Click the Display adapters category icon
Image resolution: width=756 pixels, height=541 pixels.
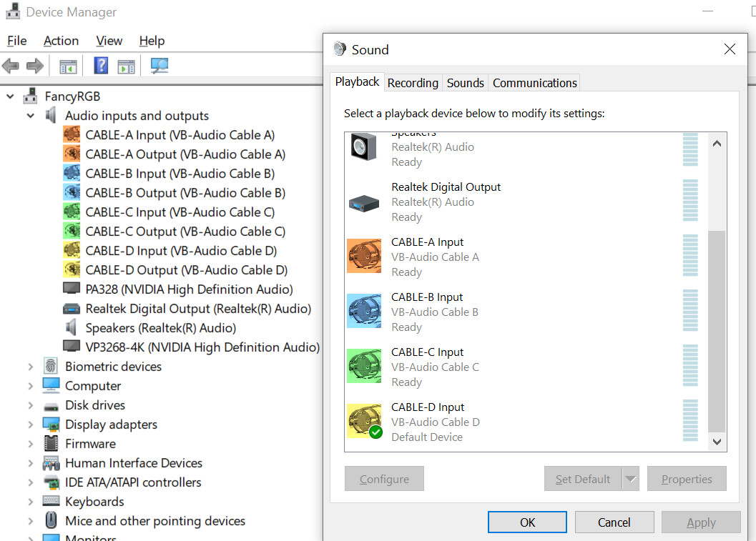51,424
